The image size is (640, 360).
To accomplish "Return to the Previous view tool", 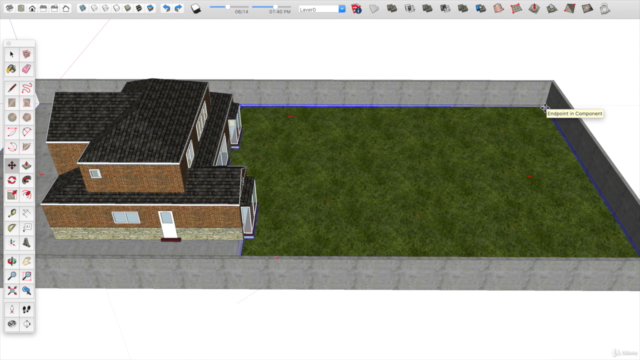I will pyautogui.click(x=27, y=291).
